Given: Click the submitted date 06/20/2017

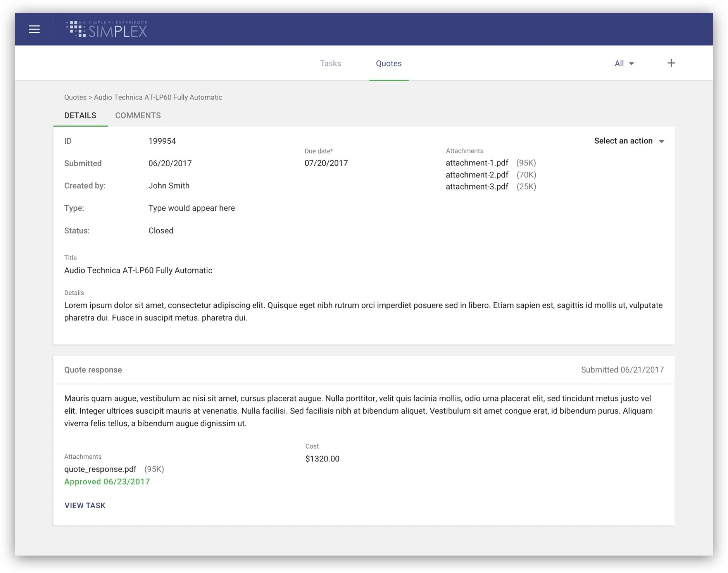Looking at the screenshot, I should pos(170,163).
